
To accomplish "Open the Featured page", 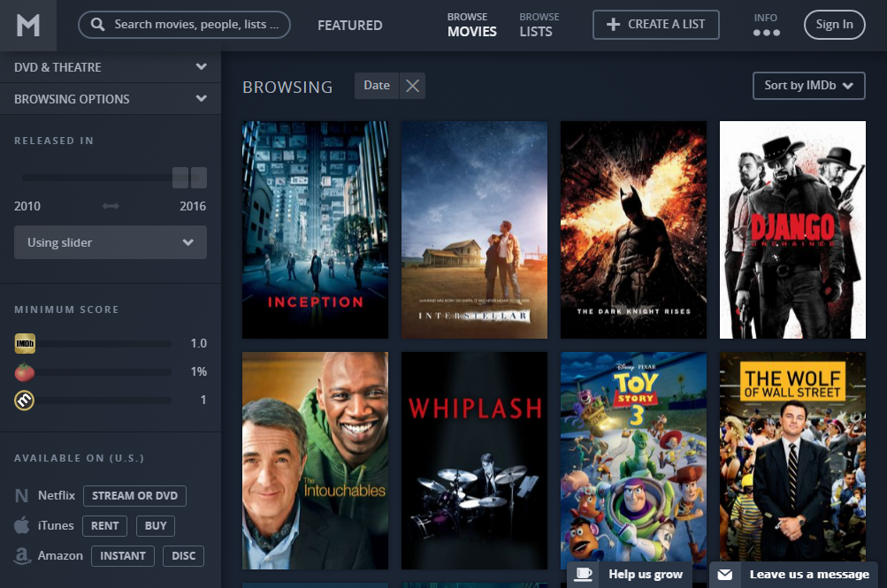I will click(350, 26).
